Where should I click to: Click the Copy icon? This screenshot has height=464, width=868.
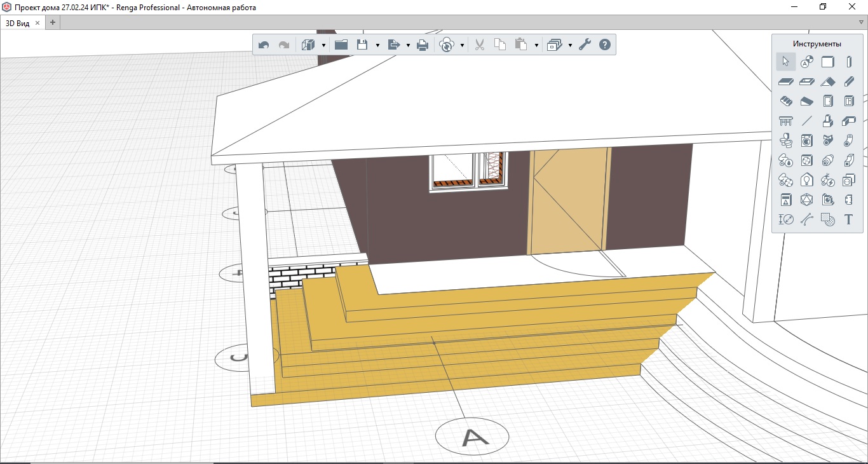click(500, 44)
